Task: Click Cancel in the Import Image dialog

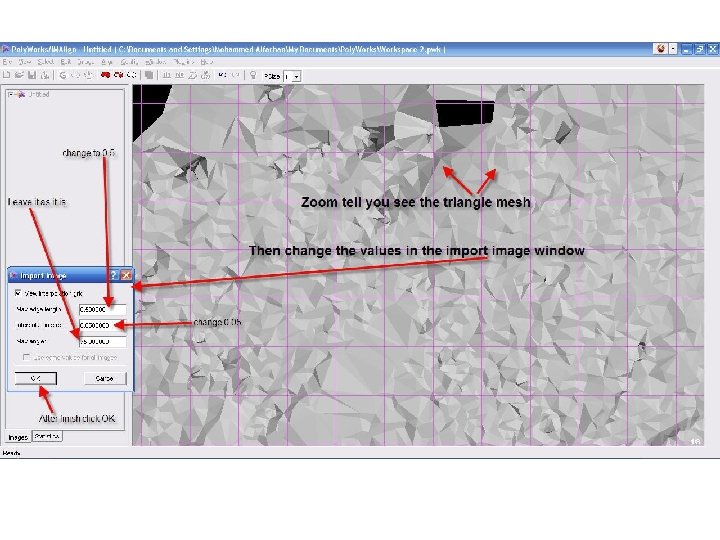Action: click(105, 378)
